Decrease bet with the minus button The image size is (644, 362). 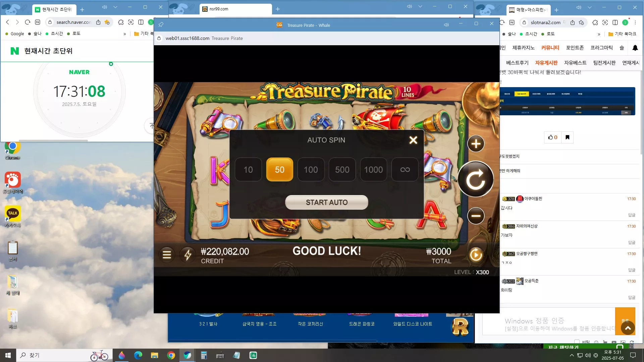tap(476, 216)
